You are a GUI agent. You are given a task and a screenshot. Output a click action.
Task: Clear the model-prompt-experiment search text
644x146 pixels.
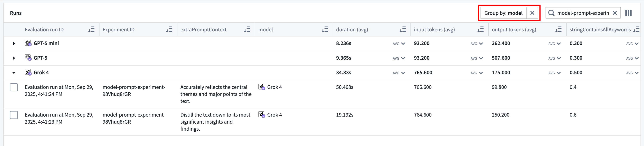tap(615, 13)
